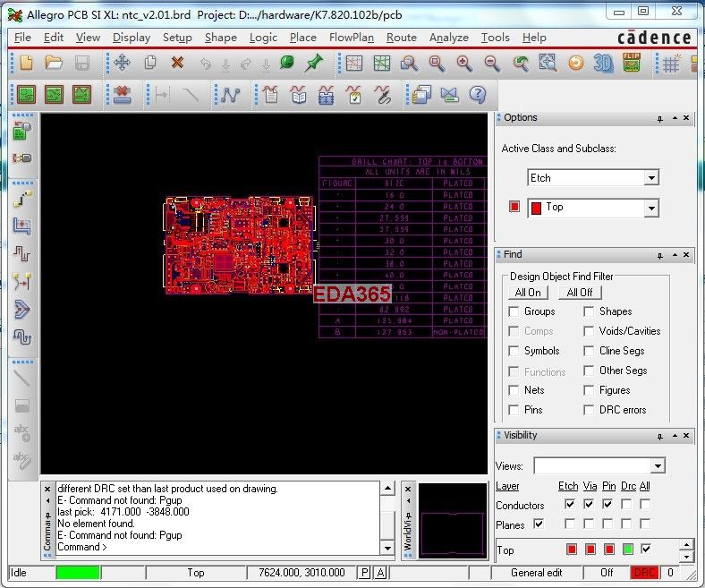The width and height of the screenshot is (705, 588).
Task: Click the Flip design icon
Action: tap(632, 63)
